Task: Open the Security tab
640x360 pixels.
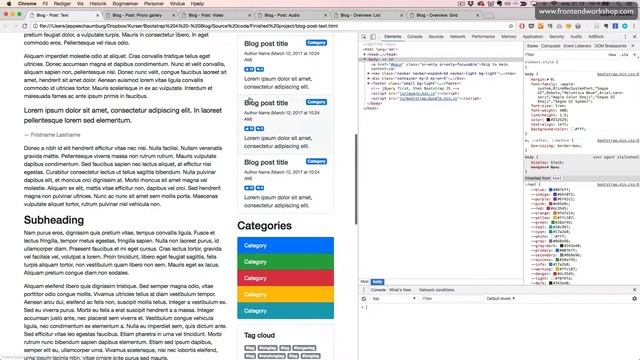Action: (x=556, y=37)
